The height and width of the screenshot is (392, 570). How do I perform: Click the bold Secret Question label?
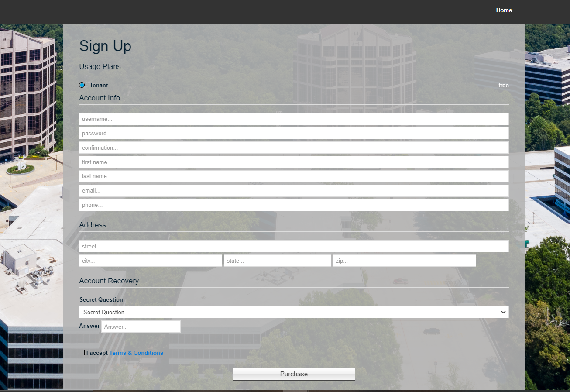pos(101,299)
